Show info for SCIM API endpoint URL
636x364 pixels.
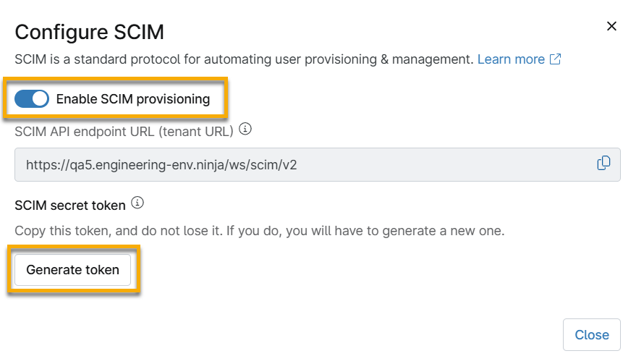(245, 130)
